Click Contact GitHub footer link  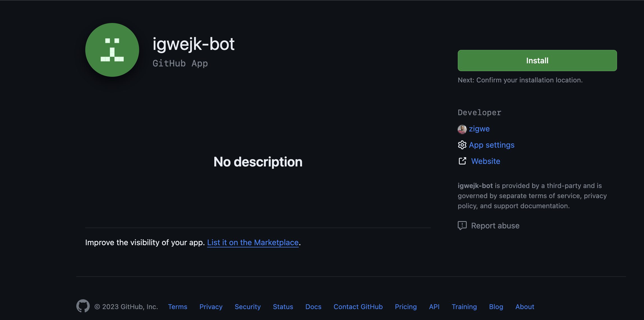(x=358, y=307)
